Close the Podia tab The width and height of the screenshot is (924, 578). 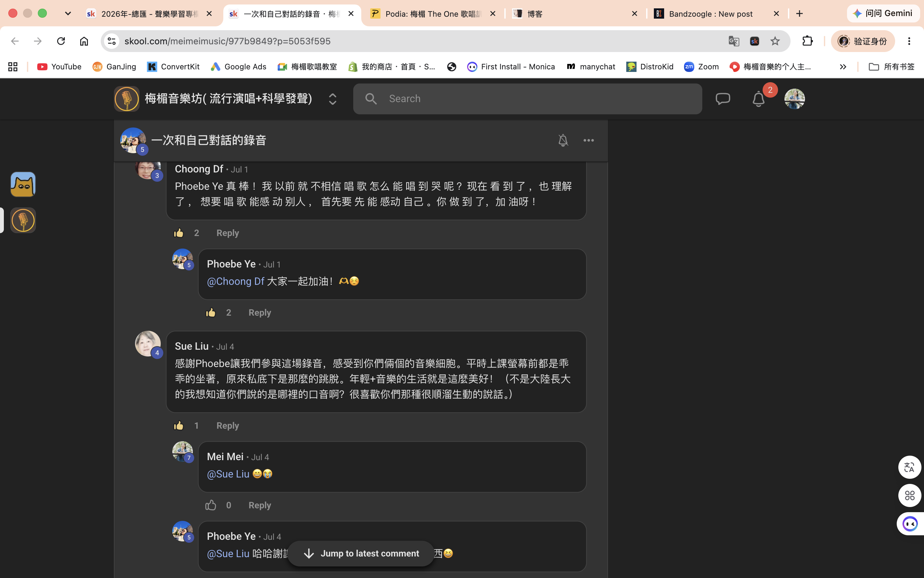pos(492,14)
